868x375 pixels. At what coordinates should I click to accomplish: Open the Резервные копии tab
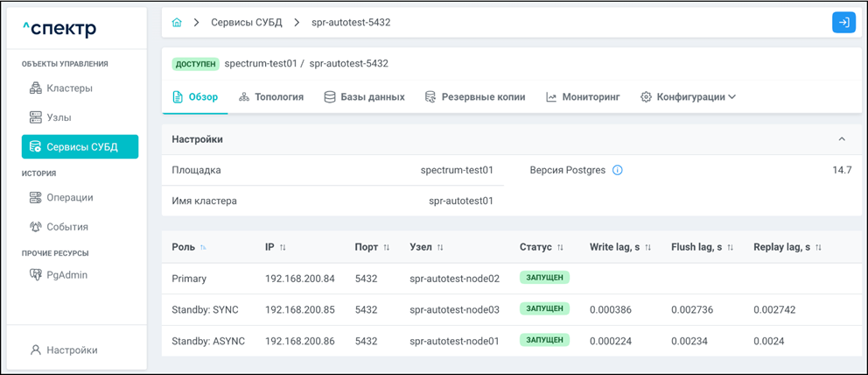pyautogui.click(x=474, y=97)
